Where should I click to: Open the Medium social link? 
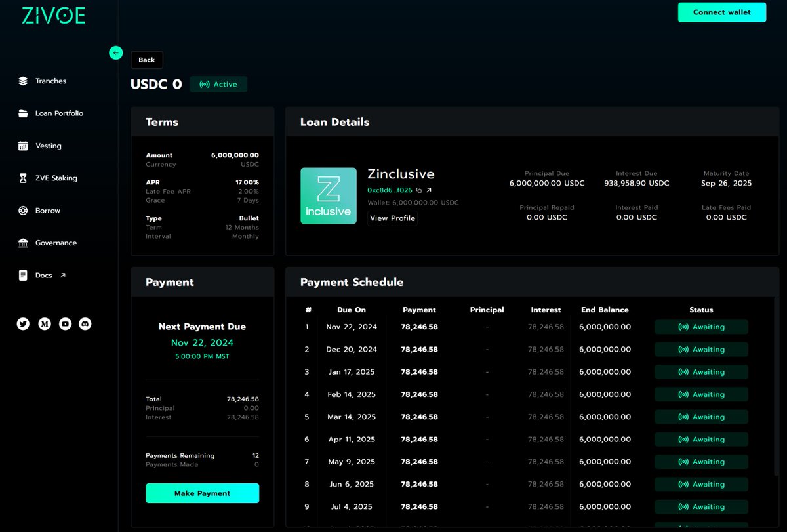[45, 323]
